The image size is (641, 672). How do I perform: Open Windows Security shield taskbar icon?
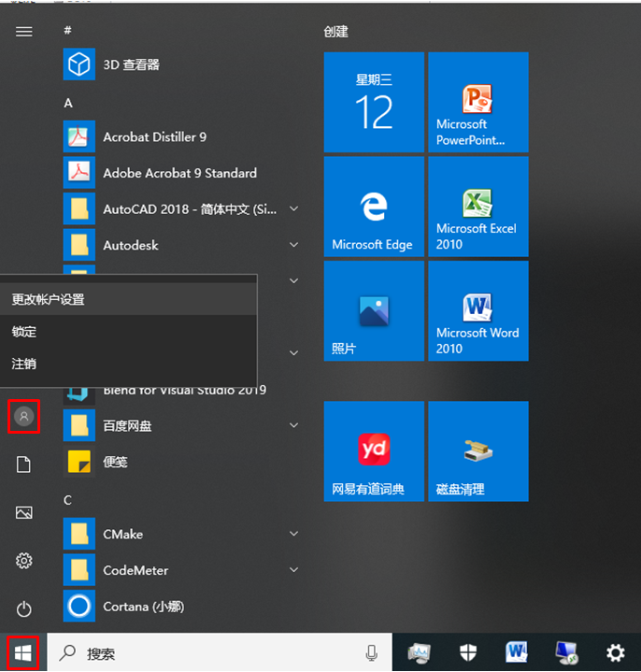468,653
